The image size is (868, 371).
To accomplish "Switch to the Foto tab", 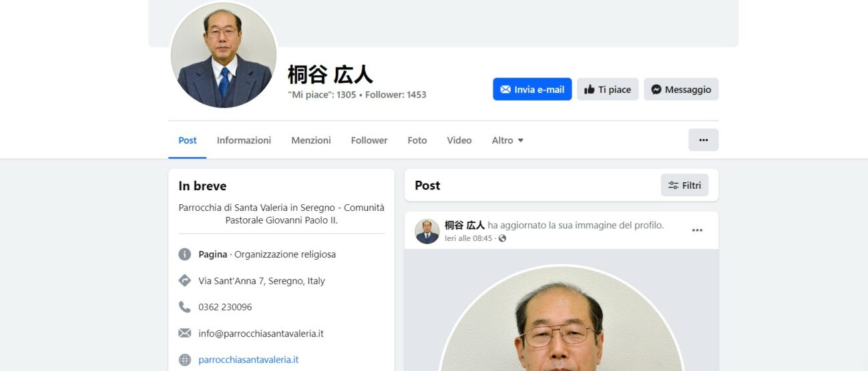I will pos(417,140).
